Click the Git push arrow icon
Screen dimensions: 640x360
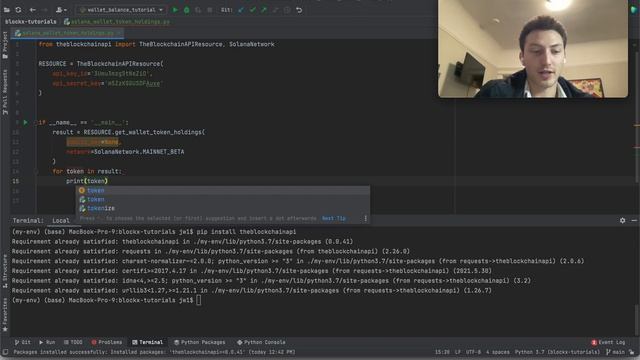[264, 10]
